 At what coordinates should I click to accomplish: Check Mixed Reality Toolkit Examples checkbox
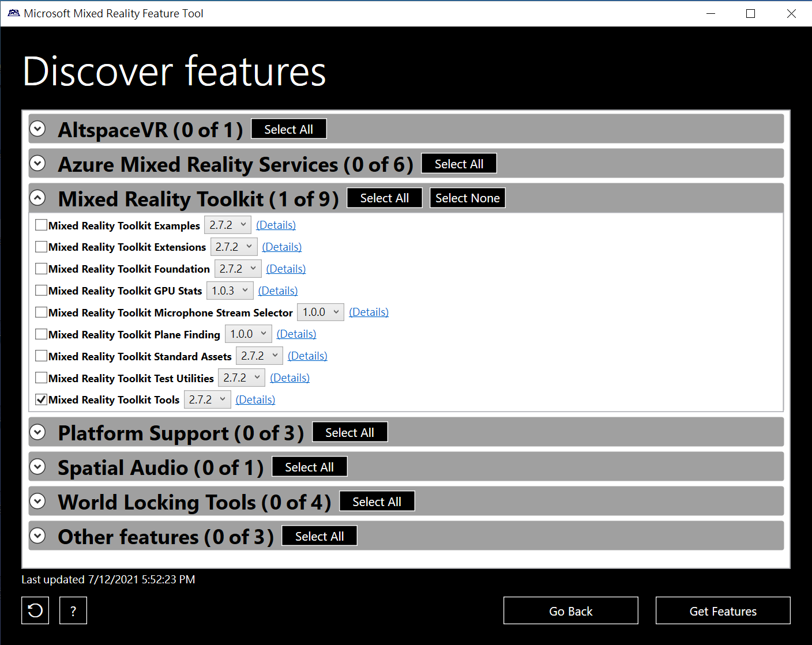[41, 225]
